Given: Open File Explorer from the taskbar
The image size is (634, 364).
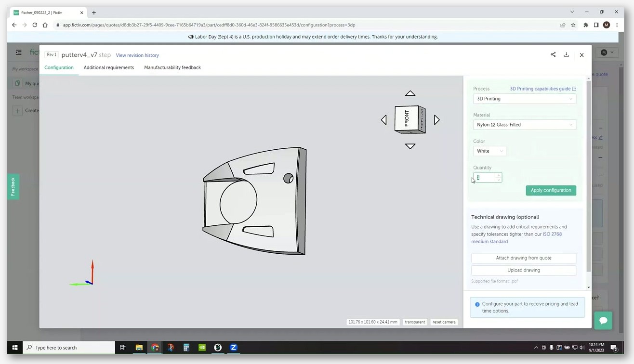Looking at the screenshot, I should [x=139, y=347].
